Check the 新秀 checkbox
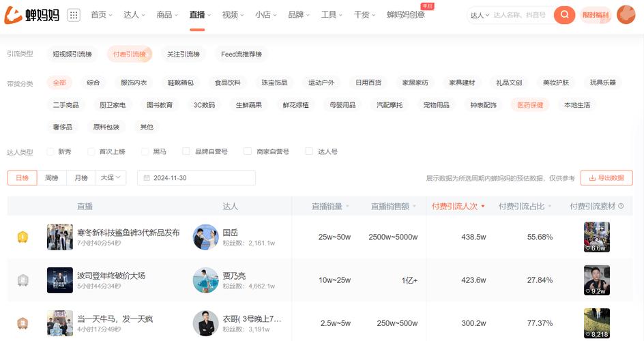 coord(50,151)
